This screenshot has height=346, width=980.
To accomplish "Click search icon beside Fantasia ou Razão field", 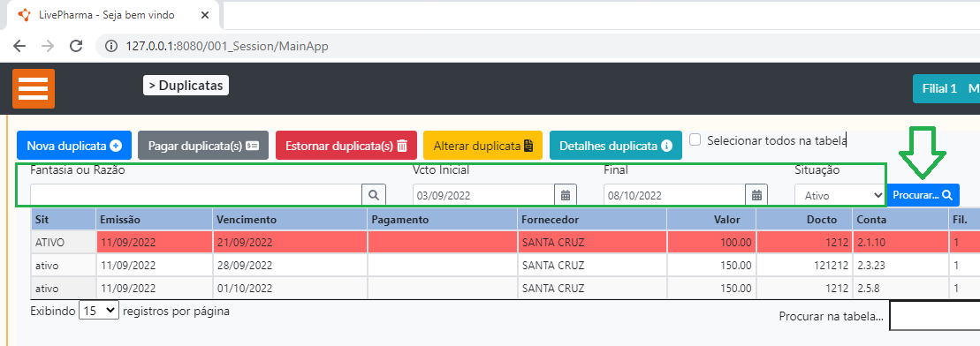I will tap(374, 195).
